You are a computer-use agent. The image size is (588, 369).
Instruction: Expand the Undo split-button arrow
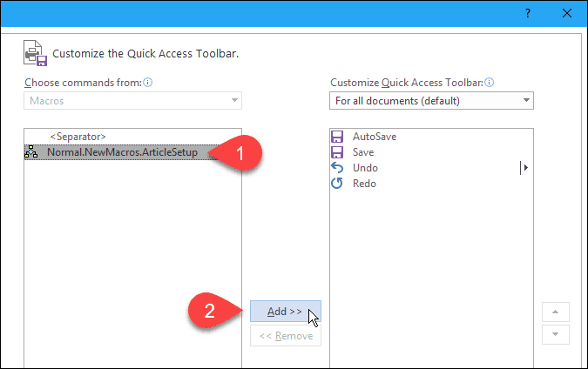pyautogui.click(x=525, y=168)
